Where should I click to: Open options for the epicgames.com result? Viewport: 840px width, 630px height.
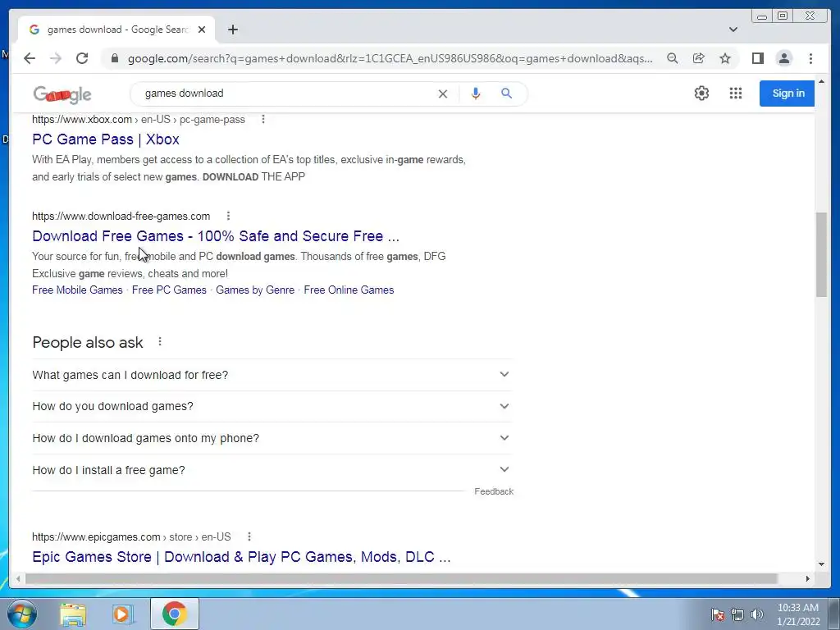[x=249, y=536]
